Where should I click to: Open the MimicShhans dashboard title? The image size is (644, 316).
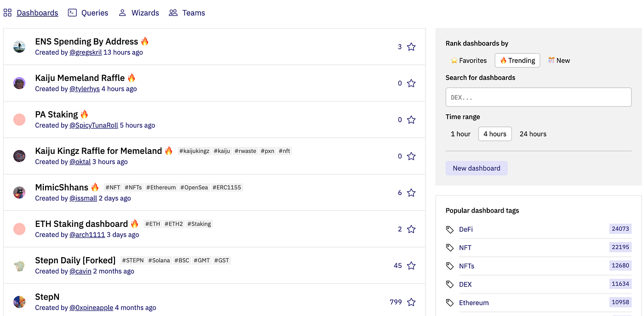tap(62, 187)
